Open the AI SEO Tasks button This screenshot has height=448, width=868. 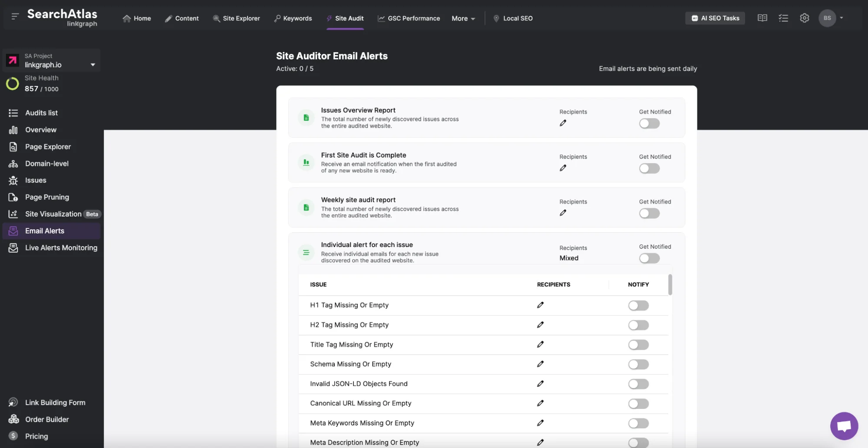715,18
